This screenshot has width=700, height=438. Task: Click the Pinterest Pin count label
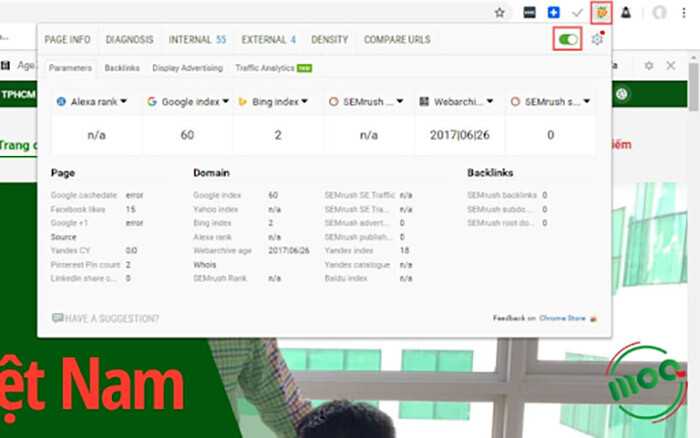point(85,265)
